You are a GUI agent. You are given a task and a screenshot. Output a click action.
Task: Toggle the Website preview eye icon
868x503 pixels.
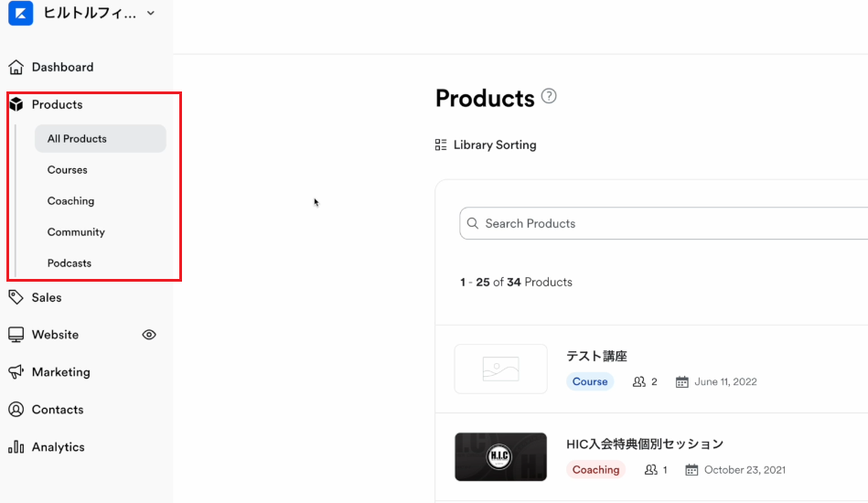(x=149, y=335)
